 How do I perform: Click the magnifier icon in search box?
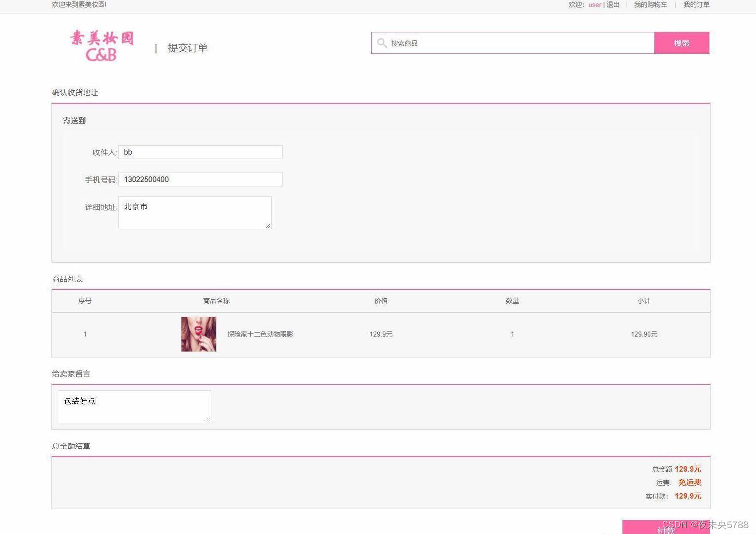[382, 43]
